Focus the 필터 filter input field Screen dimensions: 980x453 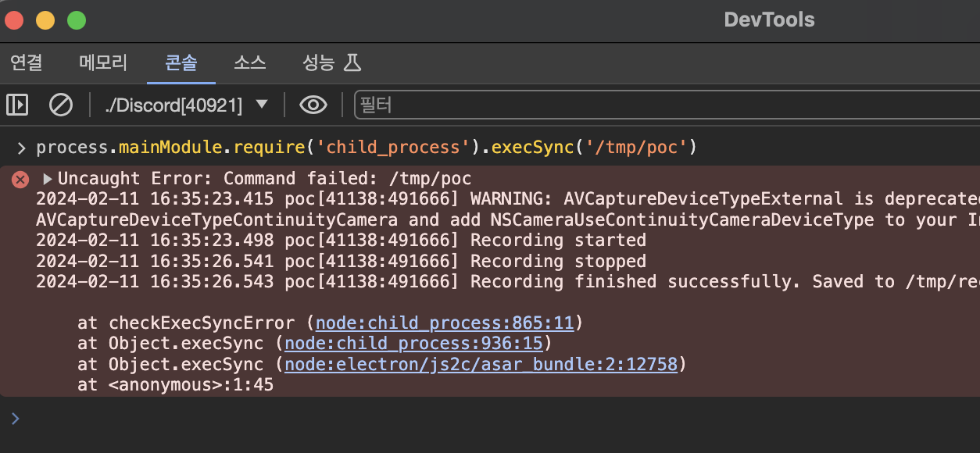point(664,105)
